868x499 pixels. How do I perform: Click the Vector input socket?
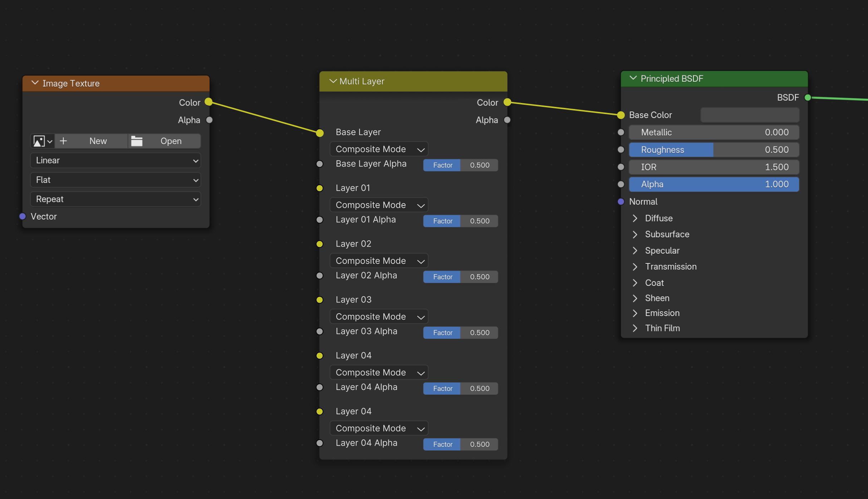coord(23,216)
